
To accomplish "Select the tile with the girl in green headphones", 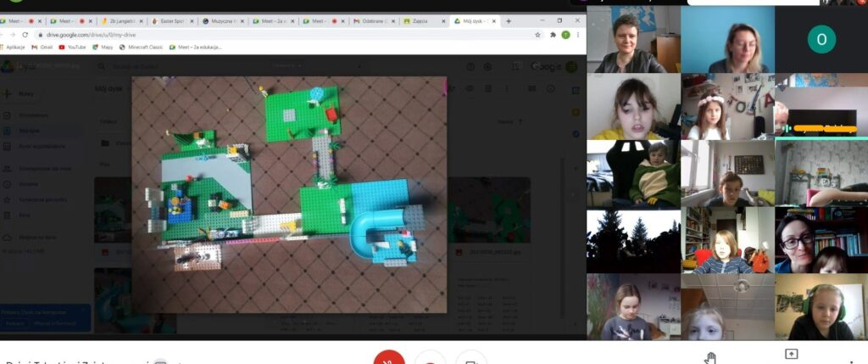I will [x=821, y=306].
